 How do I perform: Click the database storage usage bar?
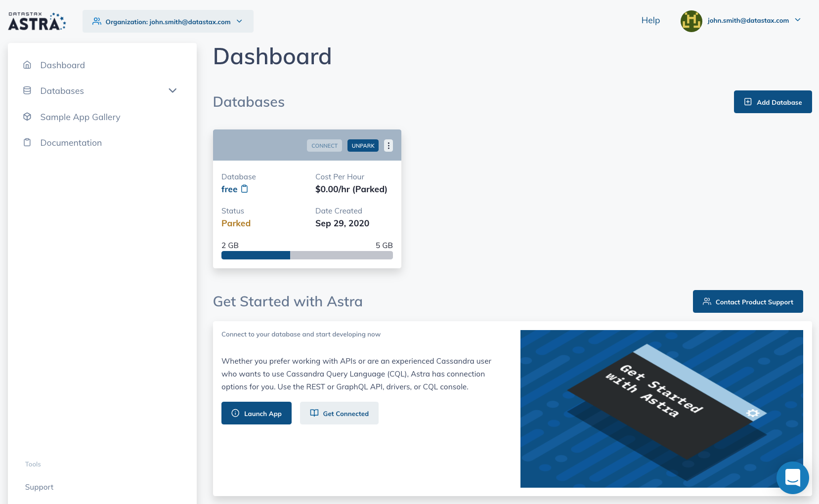[x=307, y=255]
